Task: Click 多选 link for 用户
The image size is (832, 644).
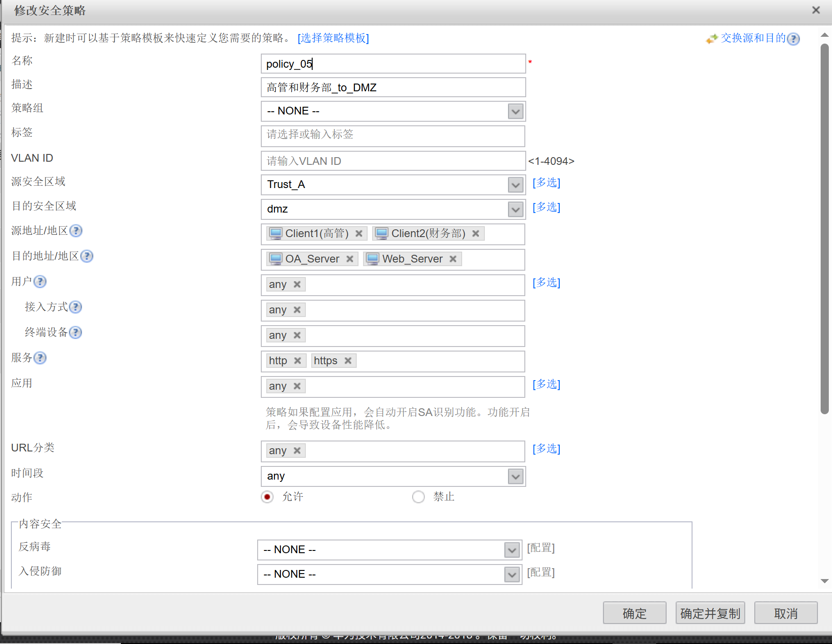Action: [547, 282]
